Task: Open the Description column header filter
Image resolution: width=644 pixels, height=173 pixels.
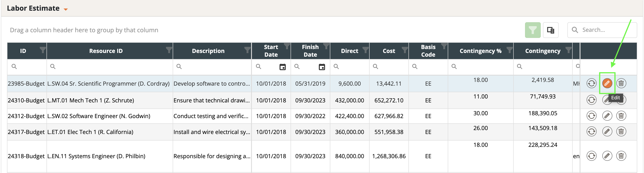Action: pyautogui.click(x=247, y=50)
